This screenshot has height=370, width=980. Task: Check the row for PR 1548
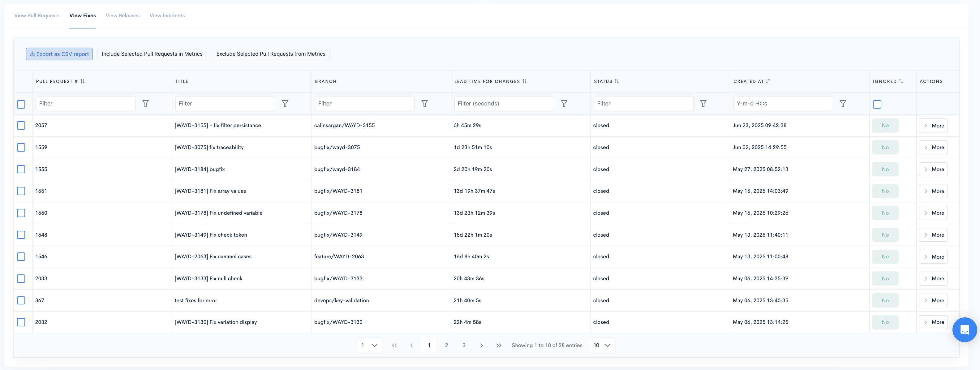pos(21,235)
